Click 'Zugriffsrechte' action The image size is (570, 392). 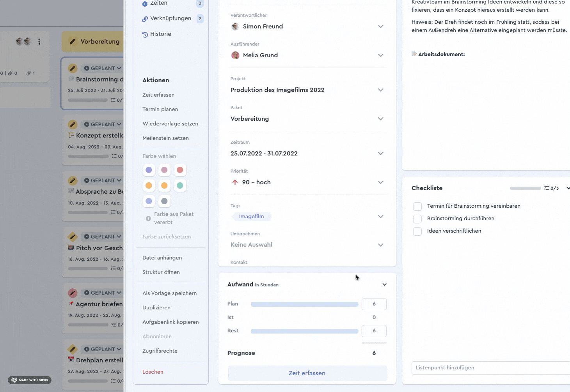tap(160, 351)
